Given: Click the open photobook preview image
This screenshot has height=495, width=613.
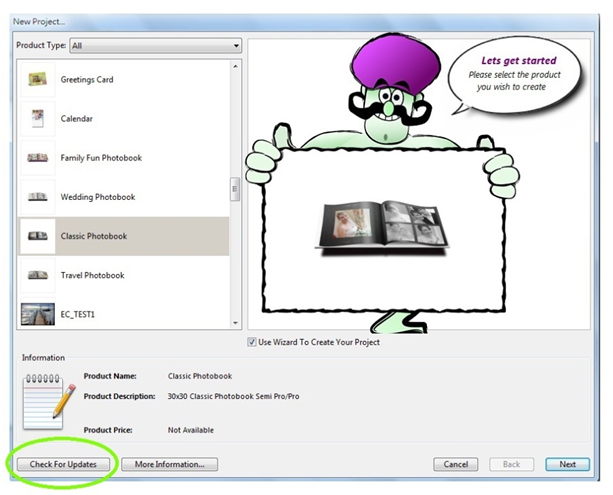Looking at the screenshot, I should (382, 228).
